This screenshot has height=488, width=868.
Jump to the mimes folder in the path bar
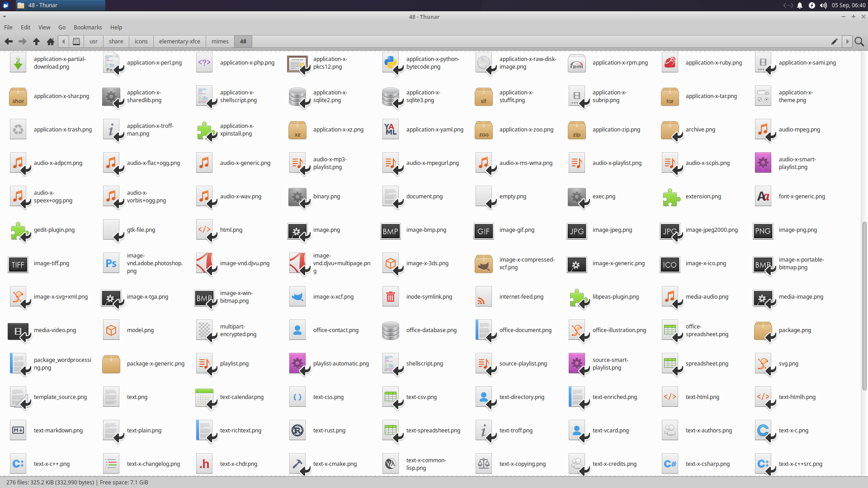pos(220,41)
